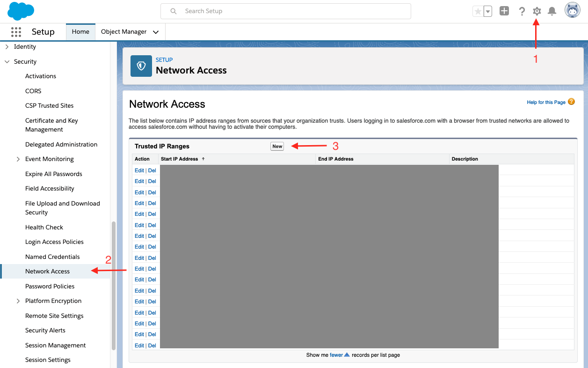Expand the Identity section

(x=7, y=47)
